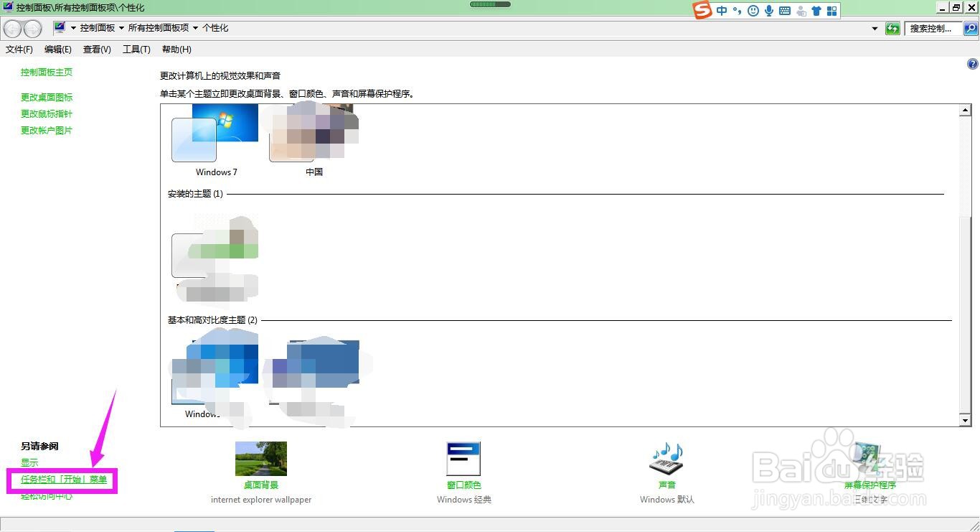Open 桌面背景 landscape icon
The image size is (980, 532).
click(x=261, y=459)
